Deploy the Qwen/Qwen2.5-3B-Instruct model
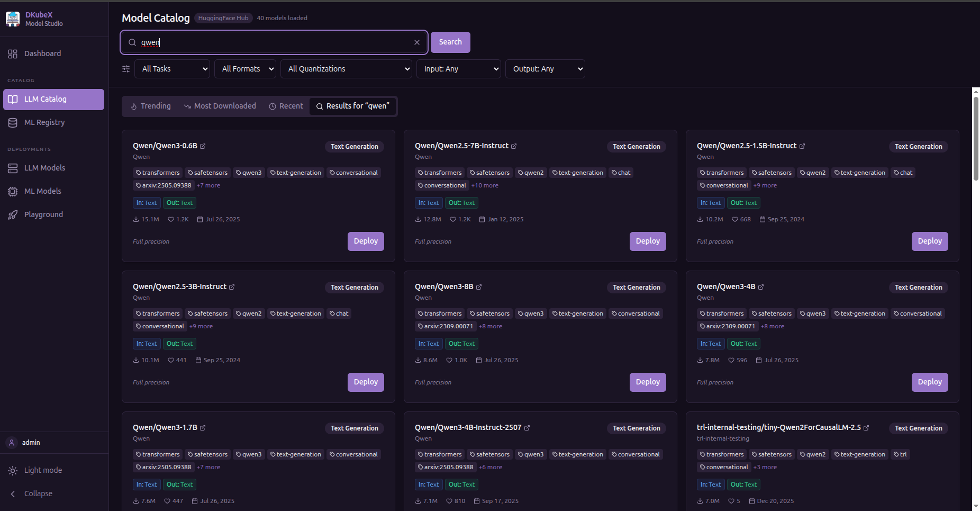Viewport: 980px width, 511px height. click(x=366, y=382)
